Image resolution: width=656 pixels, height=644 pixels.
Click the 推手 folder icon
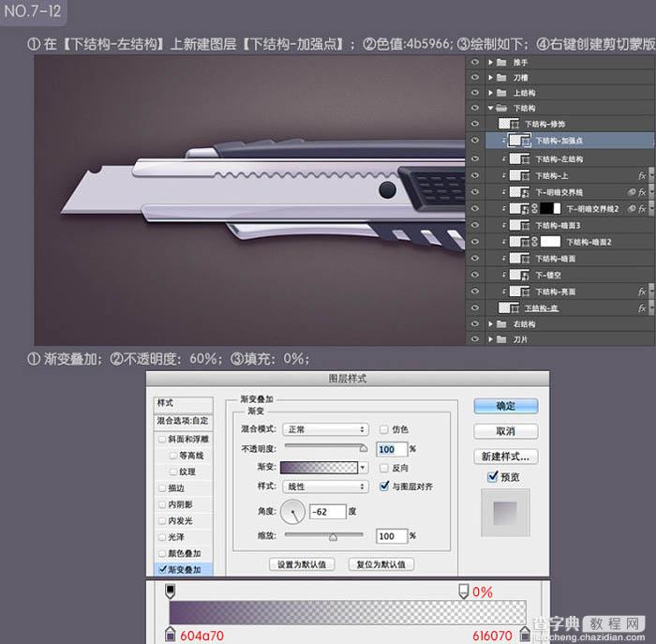tap(501, 63)
